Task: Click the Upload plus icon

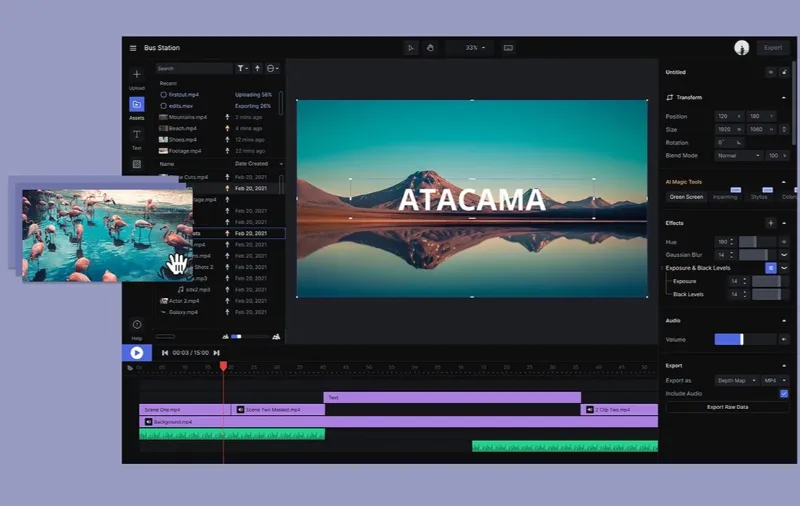Action: (x=137, y=75)
